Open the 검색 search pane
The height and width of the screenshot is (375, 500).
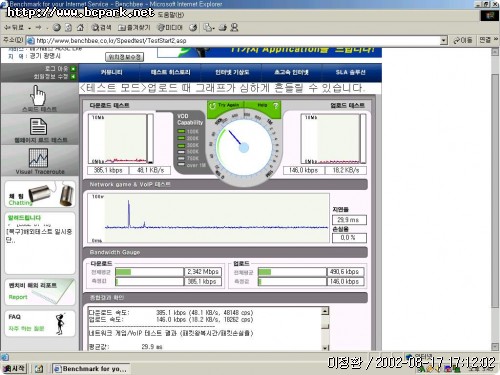[x=102, y=28]
